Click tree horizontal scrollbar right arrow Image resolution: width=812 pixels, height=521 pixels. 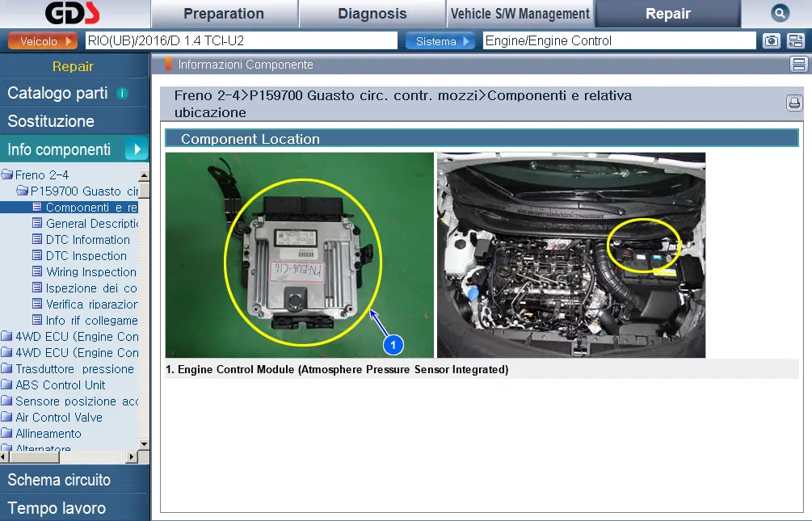point(132,456)
